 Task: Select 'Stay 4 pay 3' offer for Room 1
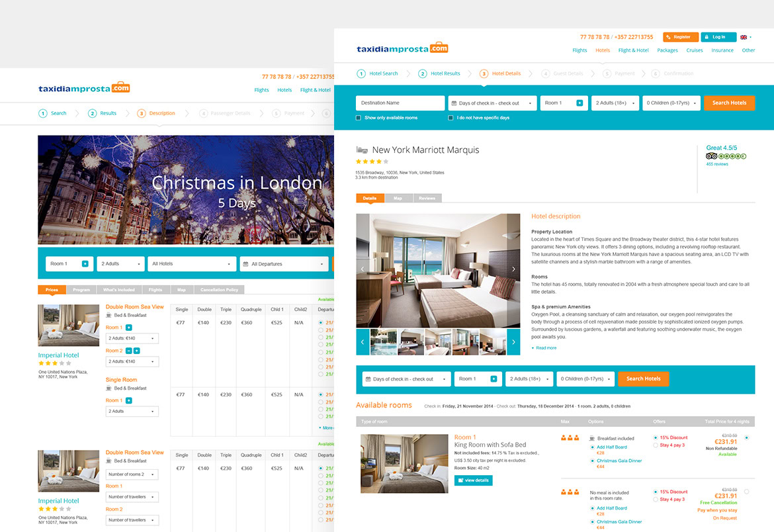[656, 445]
